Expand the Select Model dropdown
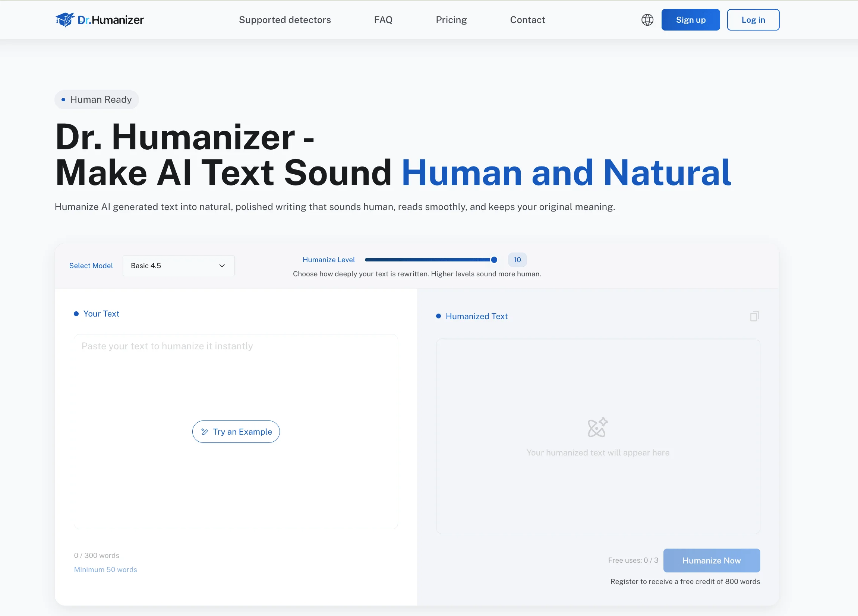 pos(179,266)
